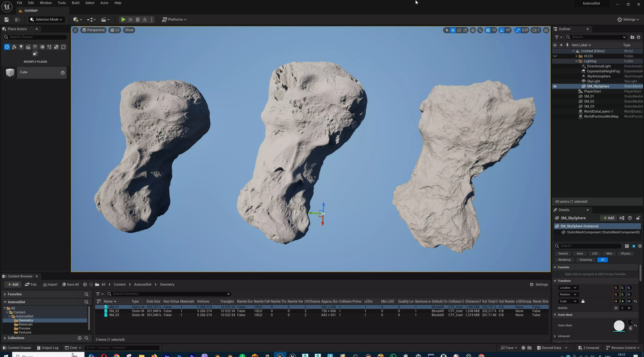The height and width of the screenshot is (357, 644).
Task: Set Mobility to Static (first S)
Action: pyautogui.click(x=616, y=308)
